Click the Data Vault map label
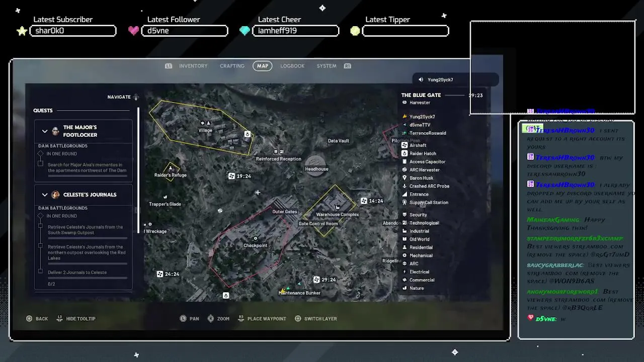Viewport: 644px width, 362px height. pos(339,141)
